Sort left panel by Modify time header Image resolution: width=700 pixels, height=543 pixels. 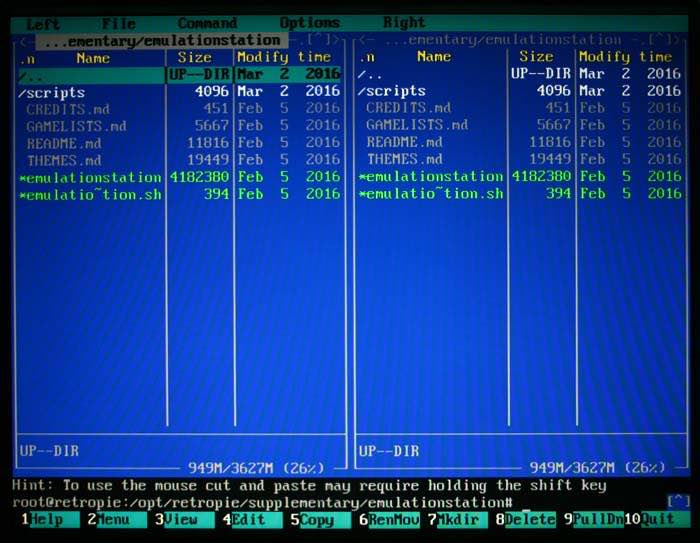(284, 57)
